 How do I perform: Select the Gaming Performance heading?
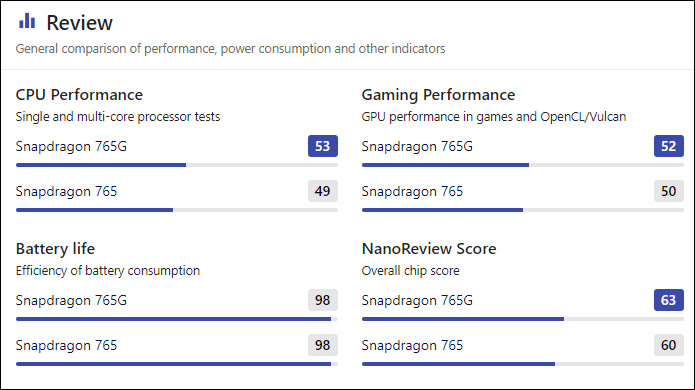click(438, 95)
